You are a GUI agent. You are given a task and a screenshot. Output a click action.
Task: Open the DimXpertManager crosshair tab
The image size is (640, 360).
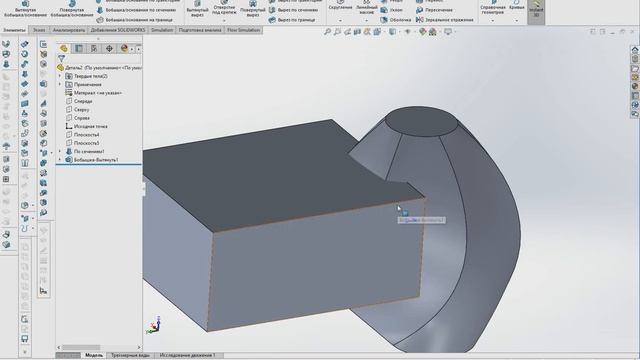click(x=109, y=49)
